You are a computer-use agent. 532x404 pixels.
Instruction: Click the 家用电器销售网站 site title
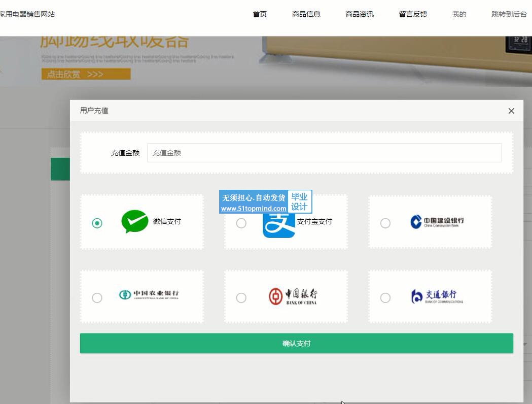pos(27,14)
